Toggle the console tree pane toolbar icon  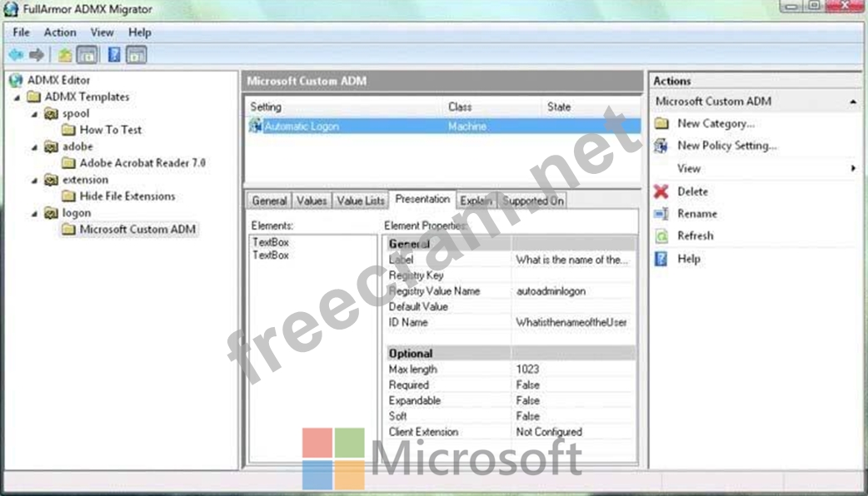click(87, 55)
